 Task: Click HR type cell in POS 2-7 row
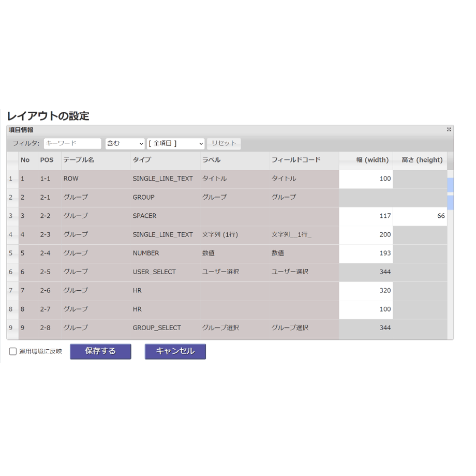point(166,309)
